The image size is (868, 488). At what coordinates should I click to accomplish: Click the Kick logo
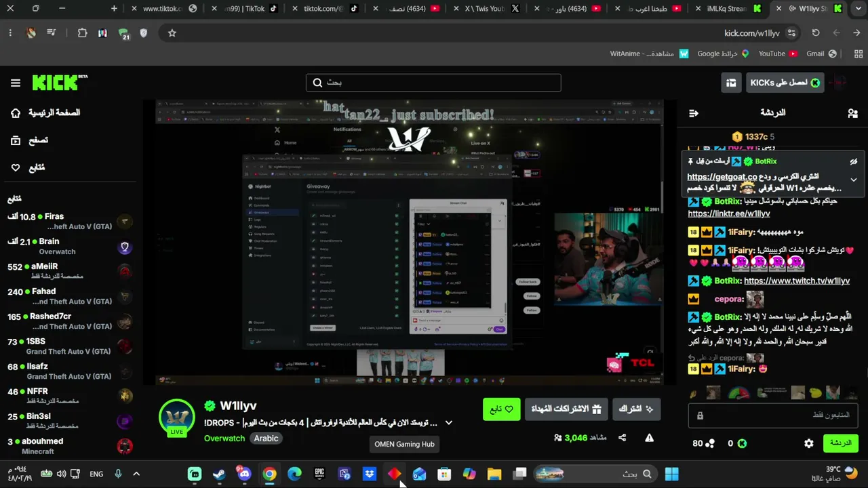pyautogui.click(x=60, y=83)
